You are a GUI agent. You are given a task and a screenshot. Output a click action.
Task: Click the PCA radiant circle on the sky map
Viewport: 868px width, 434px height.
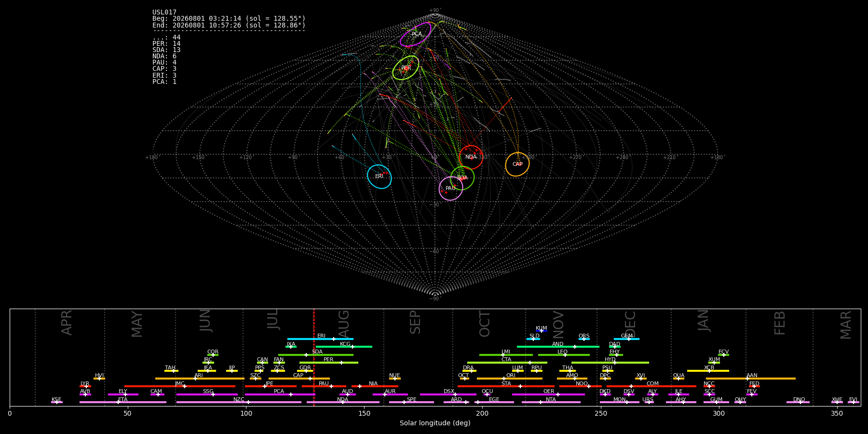pyautogui.click(x=416, y=34)
